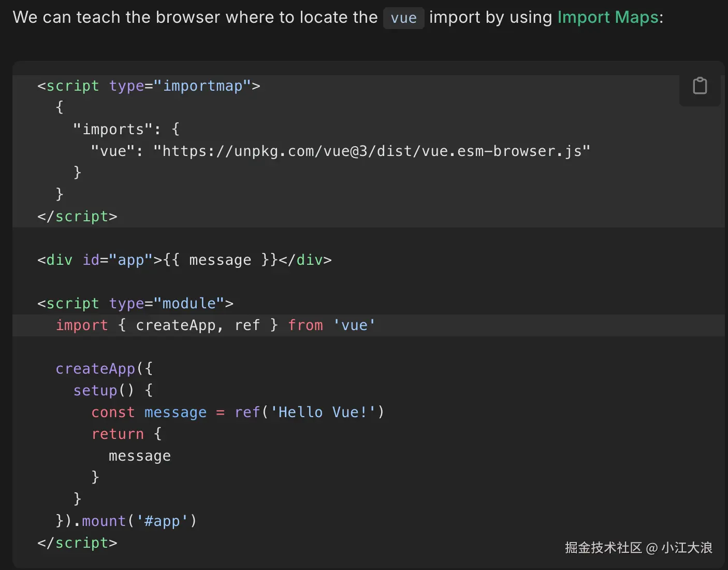728x570 pixels.
Task: Click the "imports" key in the JSON
Action: point(113,130)
